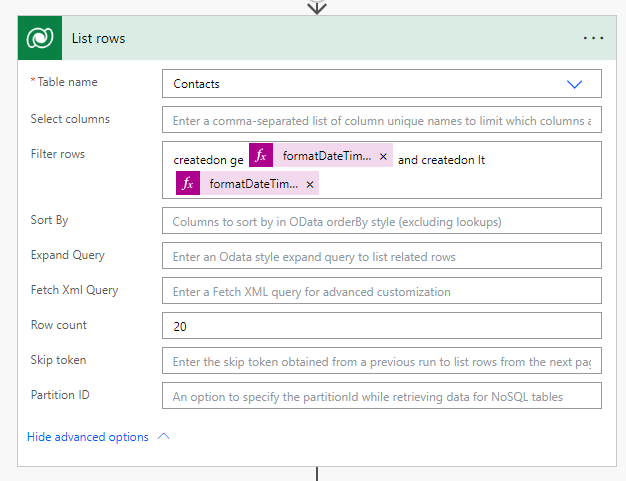Click into the Select columns field
The width and height of the screenshot is (626, 481).
point(381,120)
